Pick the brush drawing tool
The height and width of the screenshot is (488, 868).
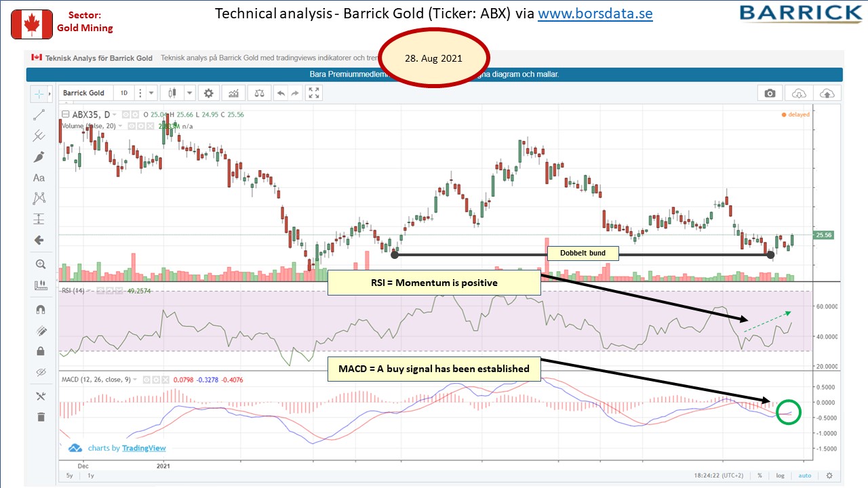pos(39,157)
